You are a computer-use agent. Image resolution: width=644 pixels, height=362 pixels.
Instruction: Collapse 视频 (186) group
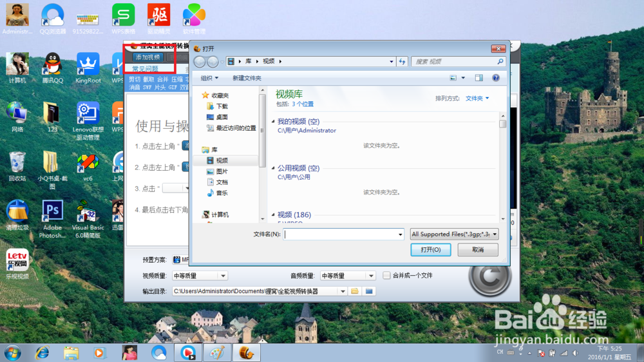click(273, 214)
